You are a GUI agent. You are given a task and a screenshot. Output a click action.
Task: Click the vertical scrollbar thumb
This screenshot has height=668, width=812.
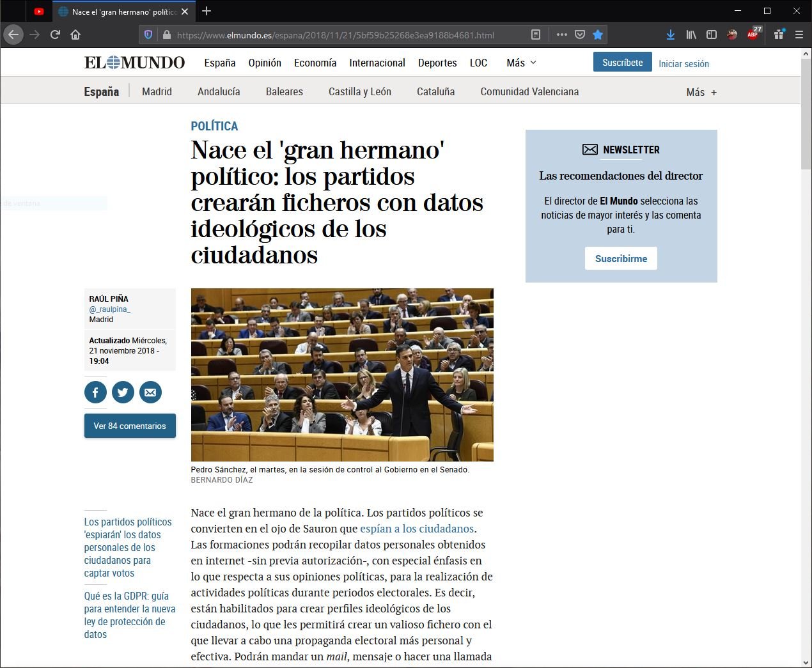pyautogui.click(x=806, y=115)
